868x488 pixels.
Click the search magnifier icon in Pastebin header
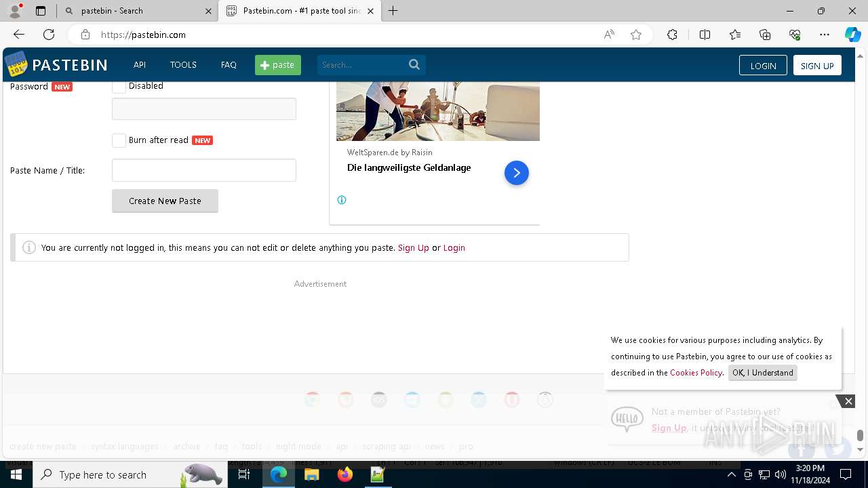pyautogui.click(x=414, y=65)
